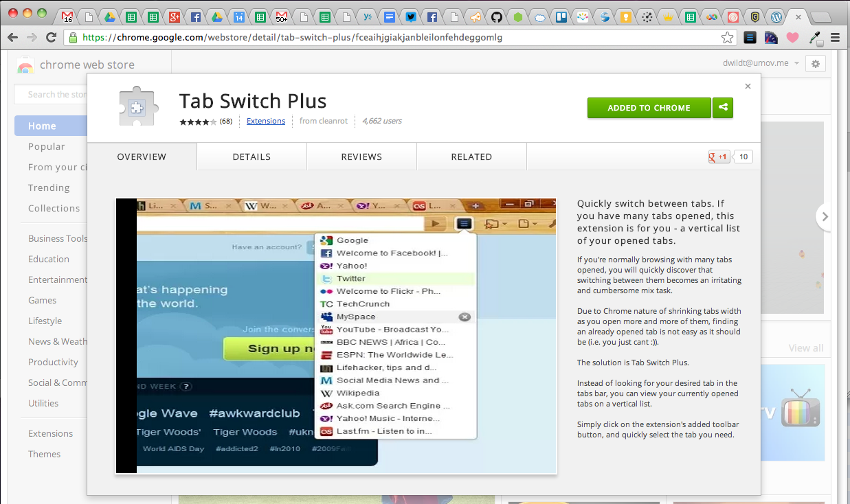Click the address bar URL field
The image size is (850, 504).
[399, 38]
